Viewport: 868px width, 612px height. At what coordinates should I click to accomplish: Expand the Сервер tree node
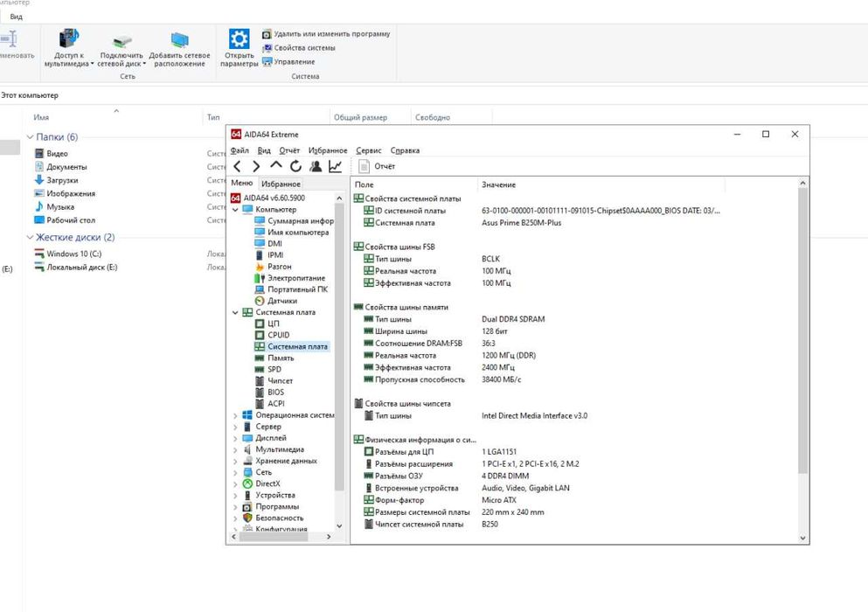(235, 427)
